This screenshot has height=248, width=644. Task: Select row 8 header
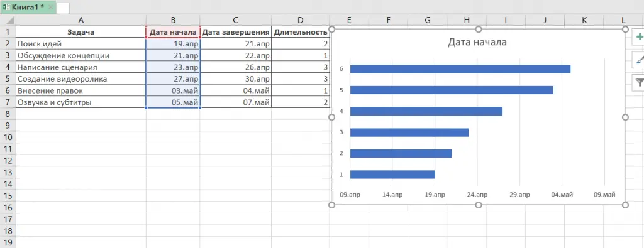[8, 114]
